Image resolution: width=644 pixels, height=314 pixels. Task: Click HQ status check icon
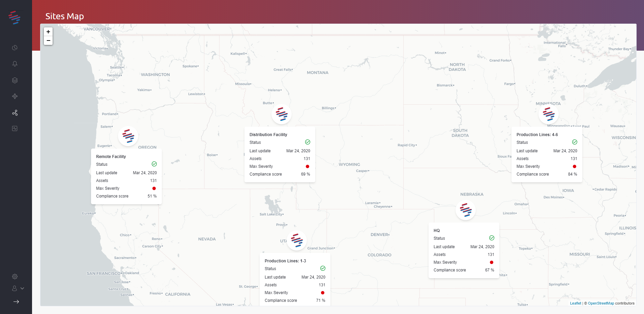point(492,238)
